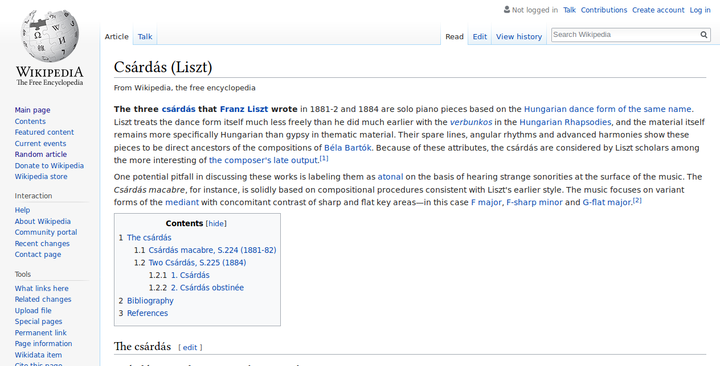The image size is (720, 366).
Task: Edit The csárdás section
Action: click(190, 348)
